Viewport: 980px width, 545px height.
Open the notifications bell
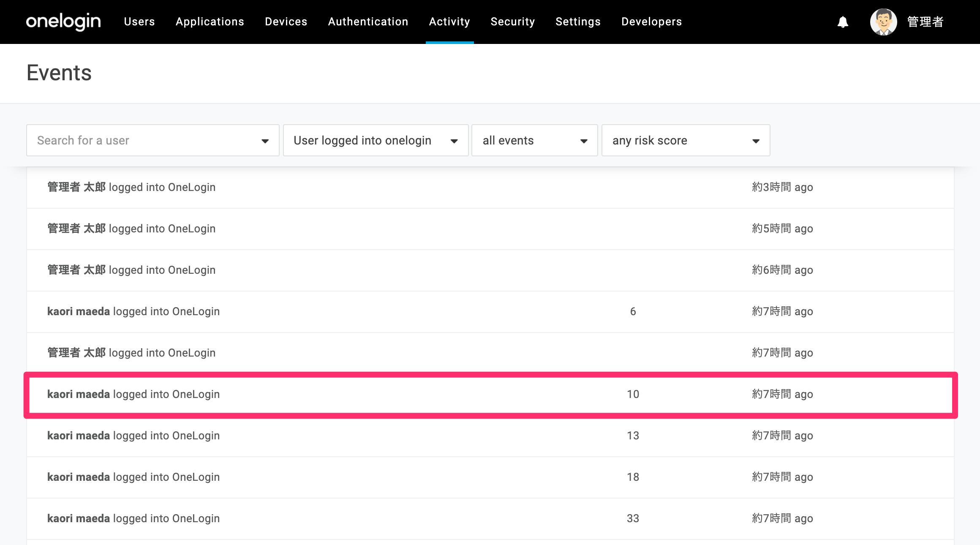point(843,22)
